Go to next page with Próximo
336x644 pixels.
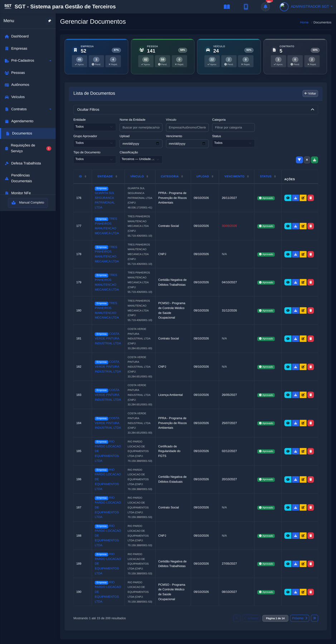pos(300,618)
